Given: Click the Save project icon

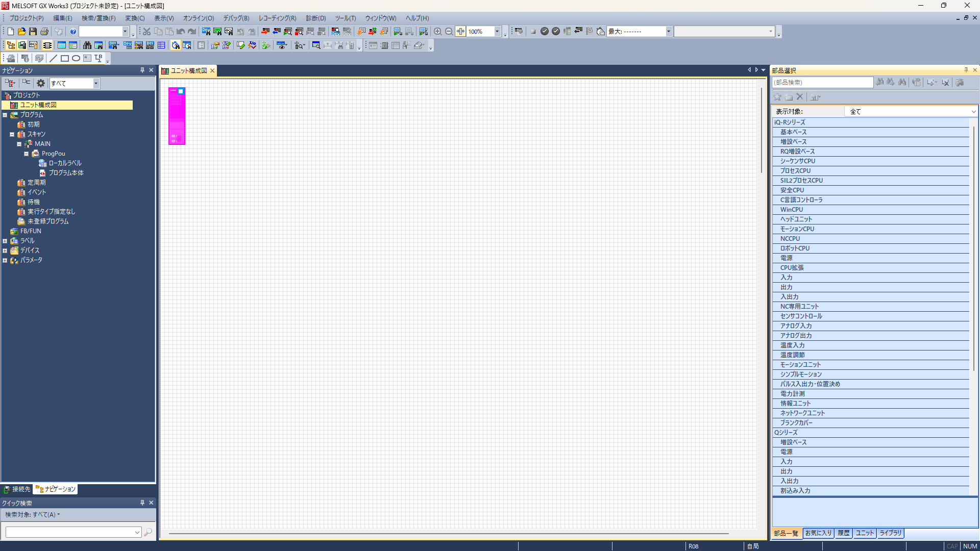Looking at the screenshot, I should tap(33, 32).
